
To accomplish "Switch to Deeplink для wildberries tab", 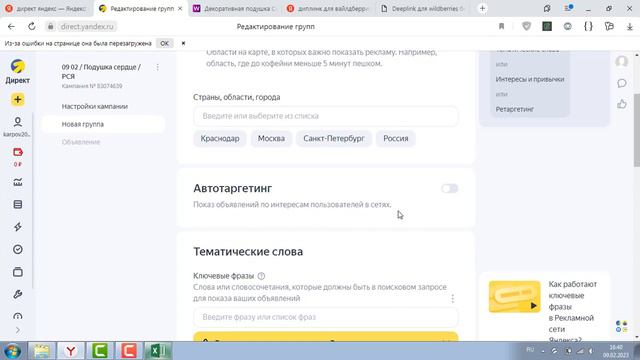I will coord(423,9).
